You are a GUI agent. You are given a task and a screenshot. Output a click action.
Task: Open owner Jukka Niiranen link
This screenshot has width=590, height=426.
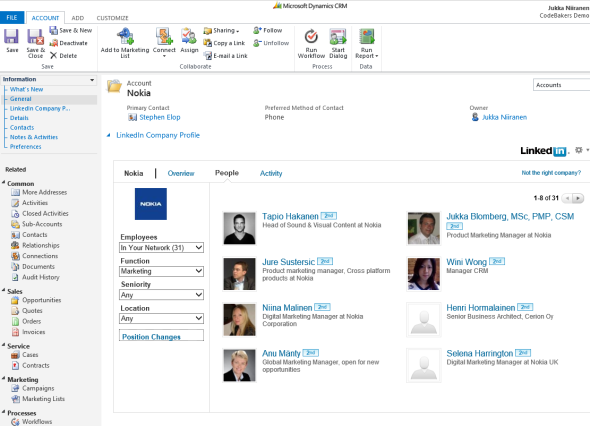(x=504, y=117)
